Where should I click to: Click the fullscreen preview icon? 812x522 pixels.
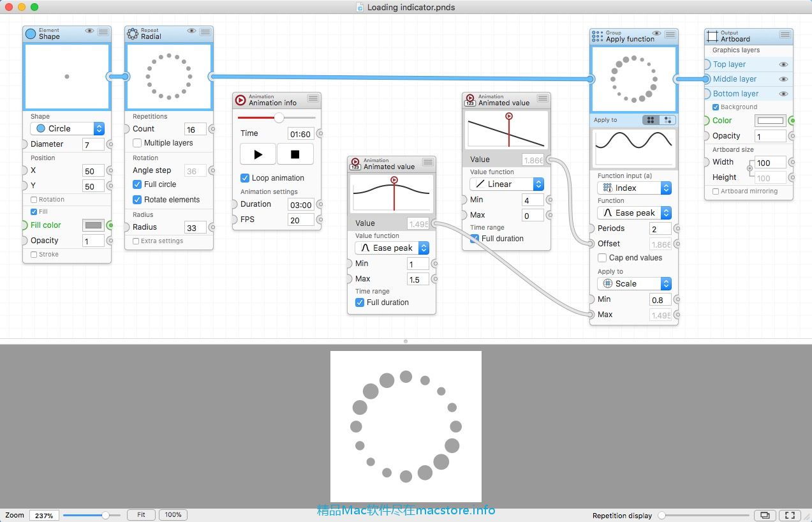tap(790, 515)
